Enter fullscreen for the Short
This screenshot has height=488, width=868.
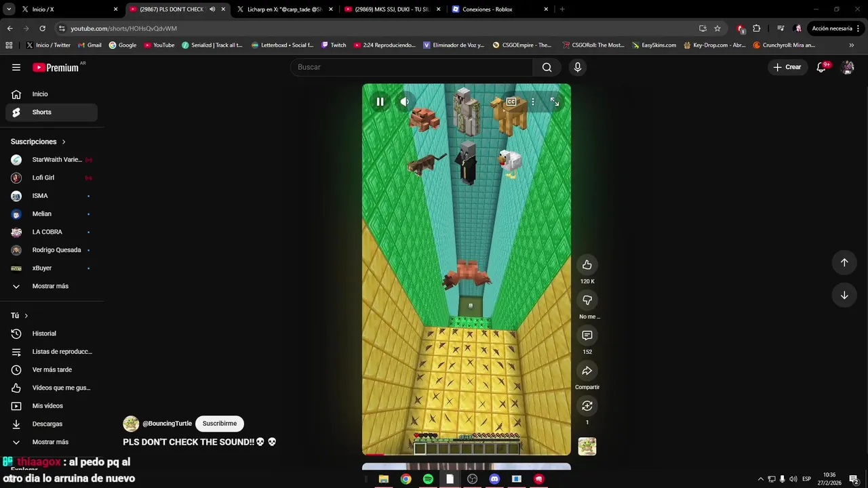[555, 102]
